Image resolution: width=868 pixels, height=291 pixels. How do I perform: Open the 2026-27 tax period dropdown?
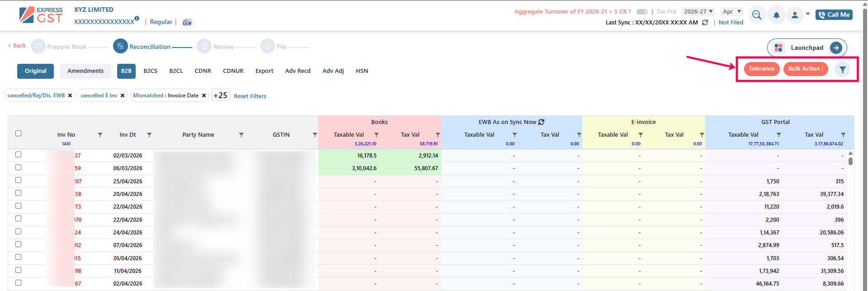(x=698, y=12)
